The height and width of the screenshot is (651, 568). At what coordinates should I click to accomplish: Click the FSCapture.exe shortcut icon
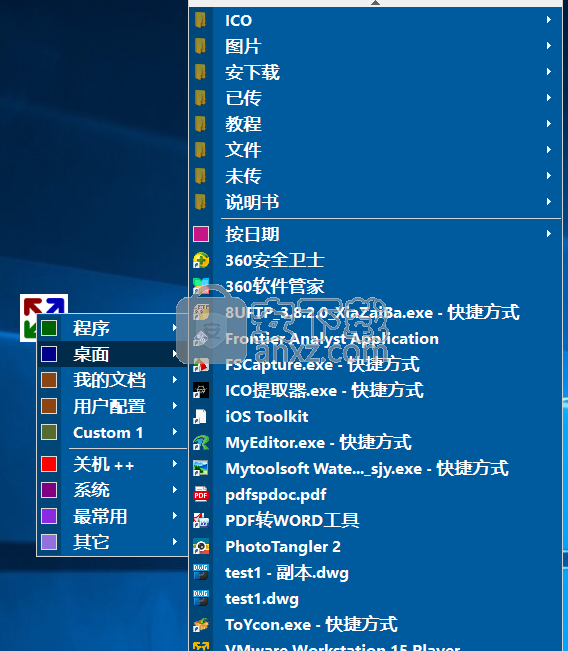201,365
